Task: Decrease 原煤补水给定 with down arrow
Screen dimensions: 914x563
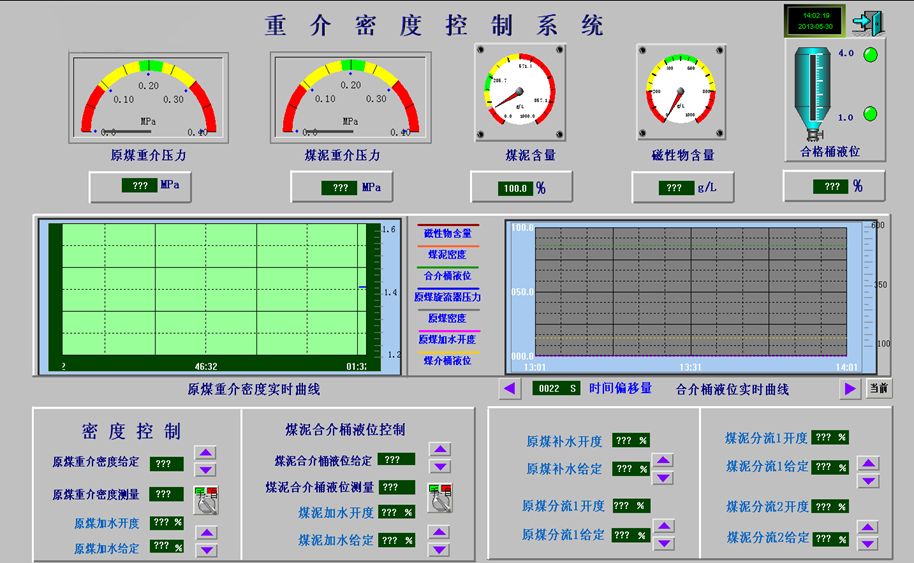Action: (x=663, y=478)
